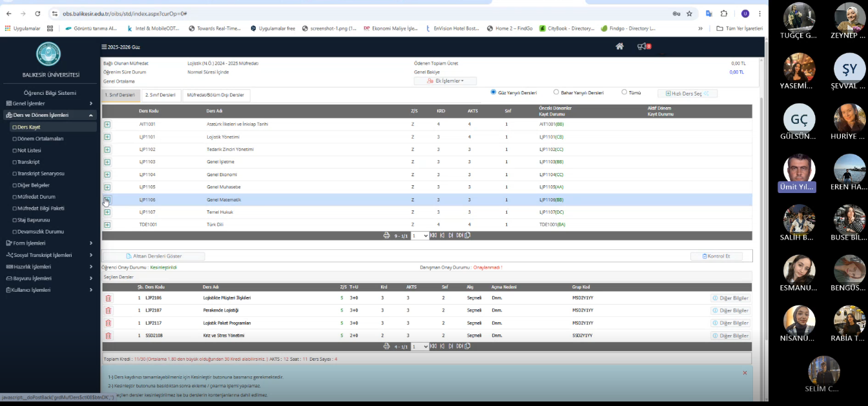Image resolution: width=868 pixels, height=406 pixels.
Task: Open the announcements megaphone icon
Action: pyautogui.click(x=642, y=46)
